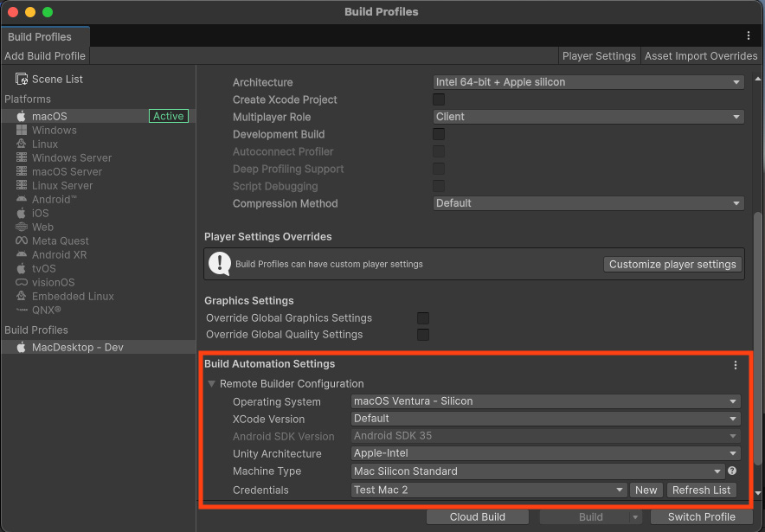Click the Web platform icon
The image size is (765, 532).
pyautogui.click(x=22, y=227)
